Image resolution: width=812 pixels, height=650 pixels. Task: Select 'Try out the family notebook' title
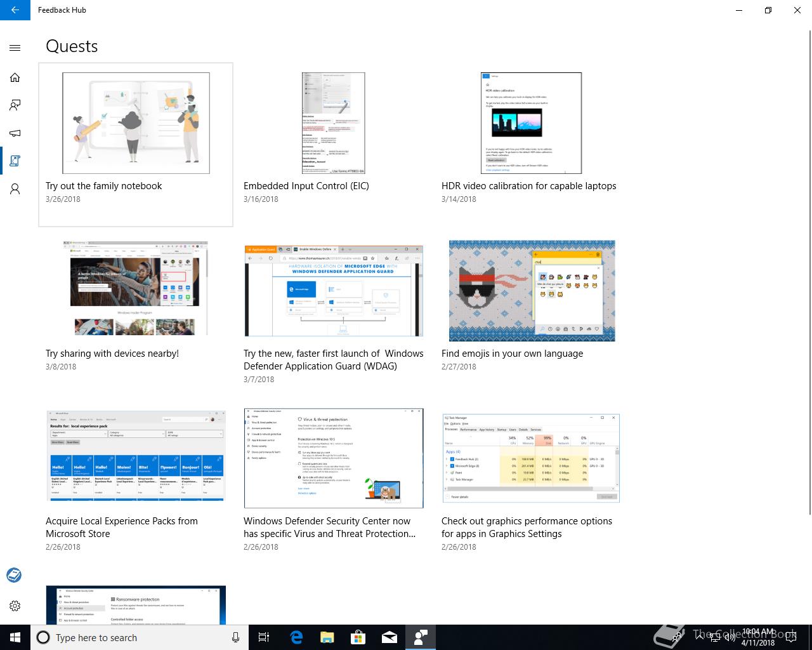[x=104, y=186]
